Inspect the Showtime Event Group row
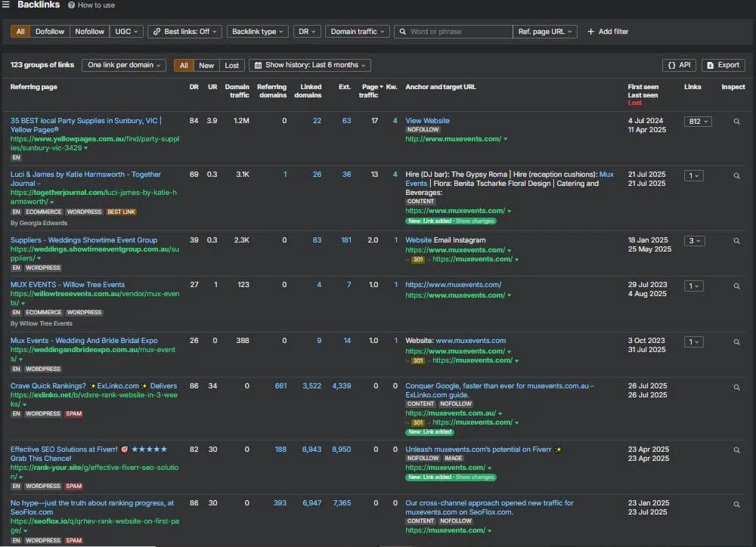 pyautogui.click(x=736, y=240)
